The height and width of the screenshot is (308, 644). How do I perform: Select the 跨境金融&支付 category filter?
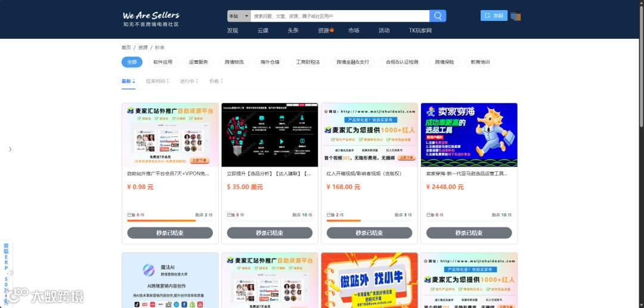tap(353, 62)
